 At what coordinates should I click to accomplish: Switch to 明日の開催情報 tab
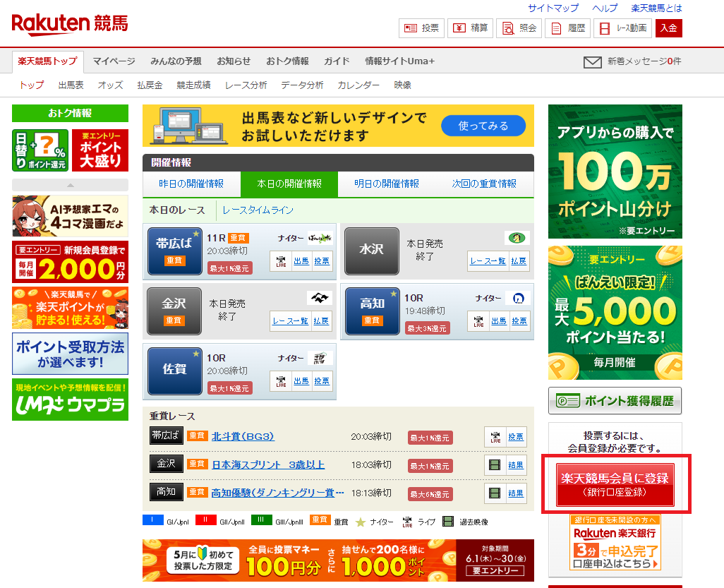pyautogui.click(x=387, y=184)
